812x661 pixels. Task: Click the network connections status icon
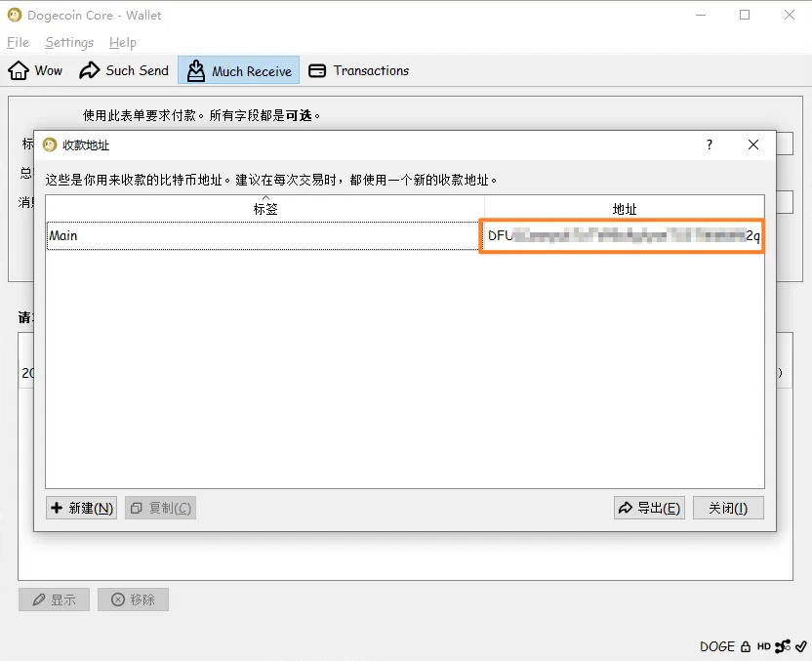click(783, 646)
